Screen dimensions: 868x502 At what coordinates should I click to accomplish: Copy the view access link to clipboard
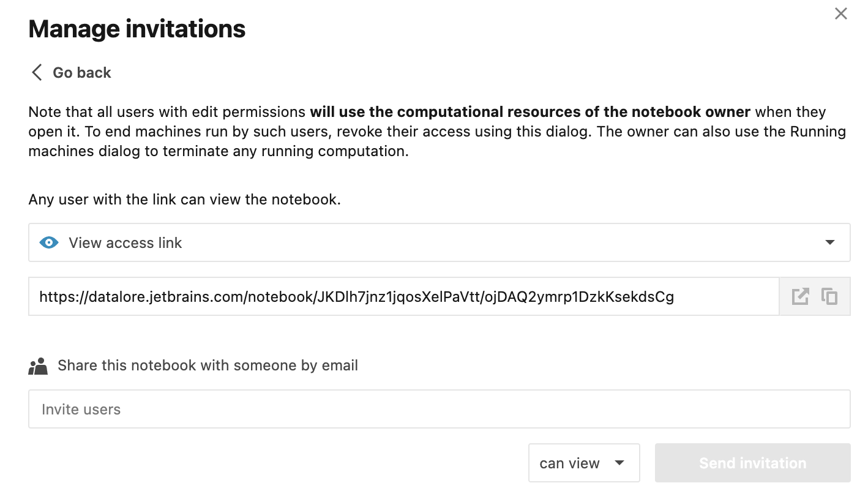[830, 296]
